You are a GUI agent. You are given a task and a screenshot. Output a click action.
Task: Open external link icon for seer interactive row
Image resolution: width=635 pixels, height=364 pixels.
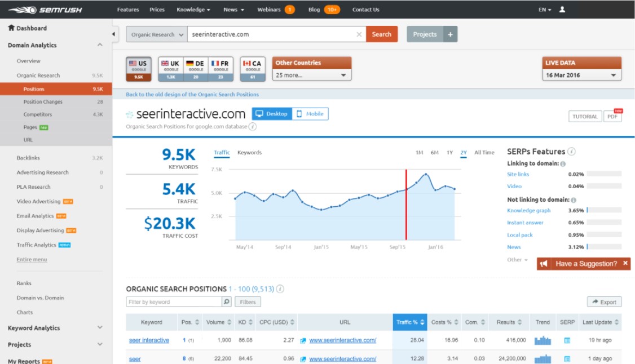point(303,340)
